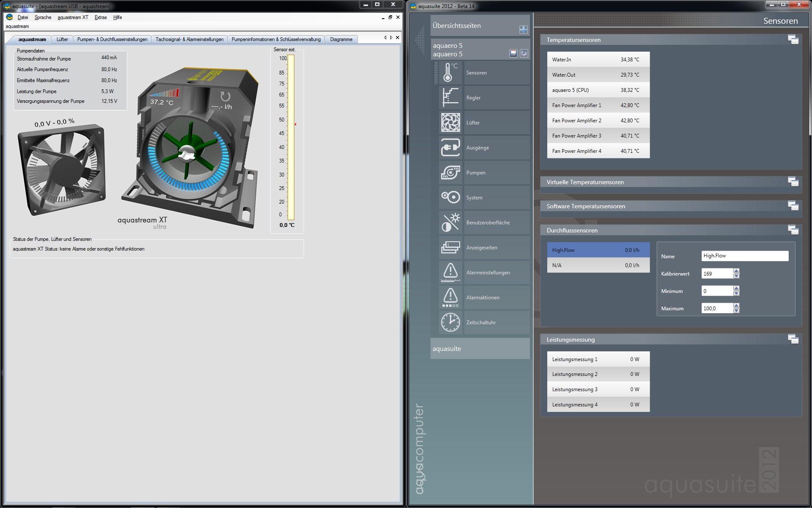Open the Sensoren thermometer icon
Image resolution: width=812 pixels, height=508 pixels.
450,72
